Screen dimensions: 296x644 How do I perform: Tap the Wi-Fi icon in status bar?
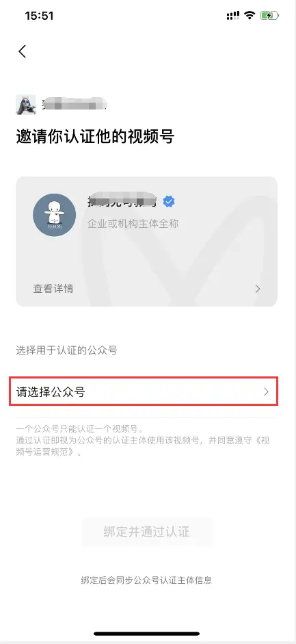click(x=250, y=16)
